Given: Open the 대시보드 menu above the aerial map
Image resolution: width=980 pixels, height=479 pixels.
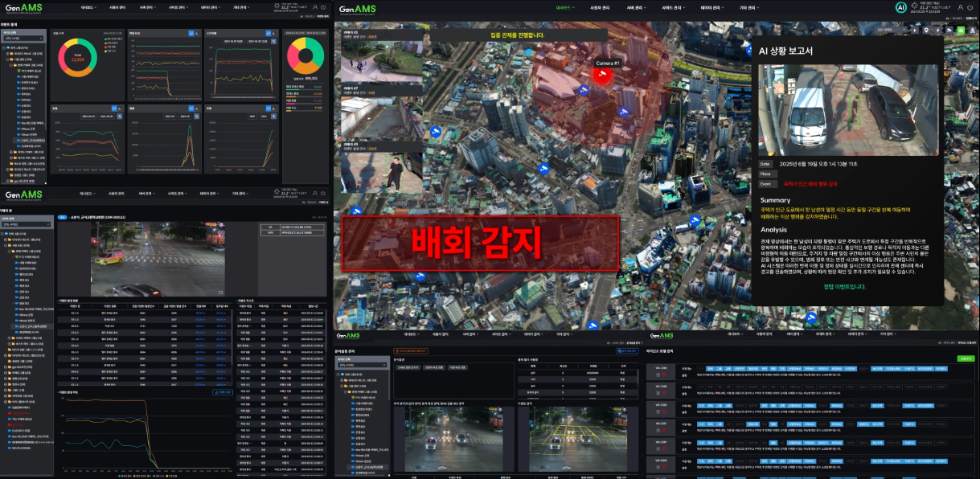Looking at the screenshot, I should (x=567, y=7).
